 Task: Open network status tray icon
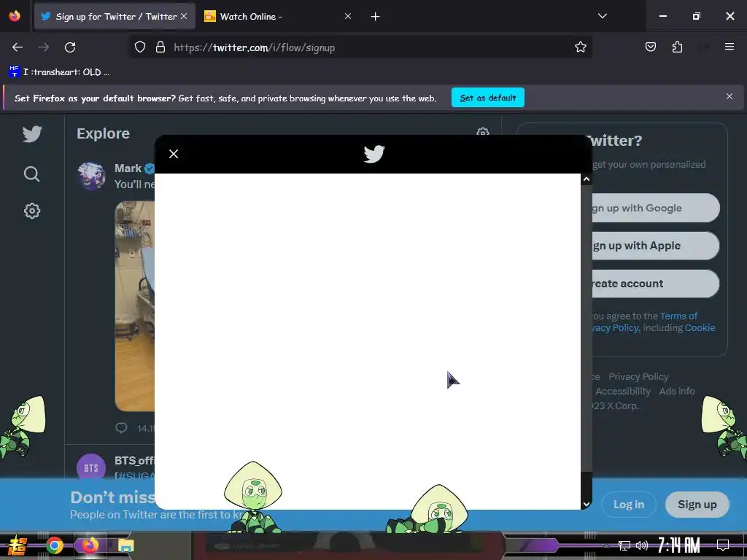[x=624, y=545]
